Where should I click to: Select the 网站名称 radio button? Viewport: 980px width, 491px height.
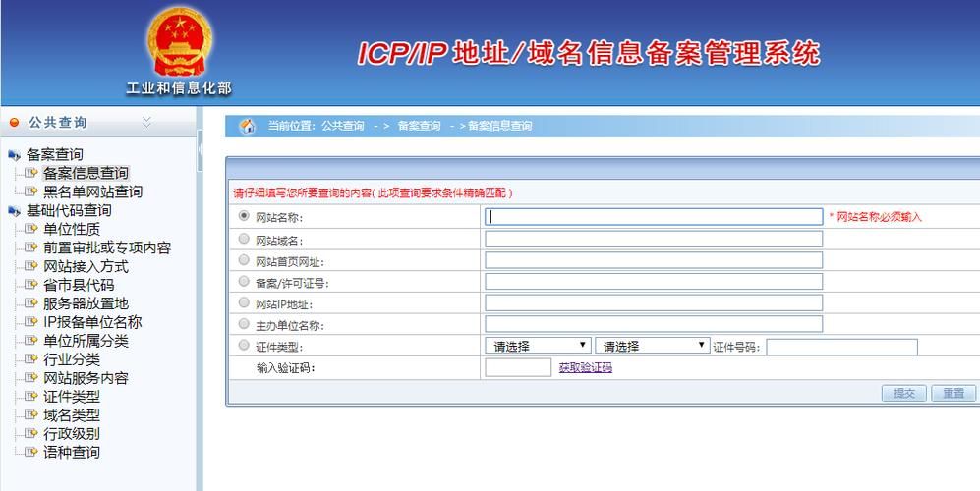[x=244, y=215]
